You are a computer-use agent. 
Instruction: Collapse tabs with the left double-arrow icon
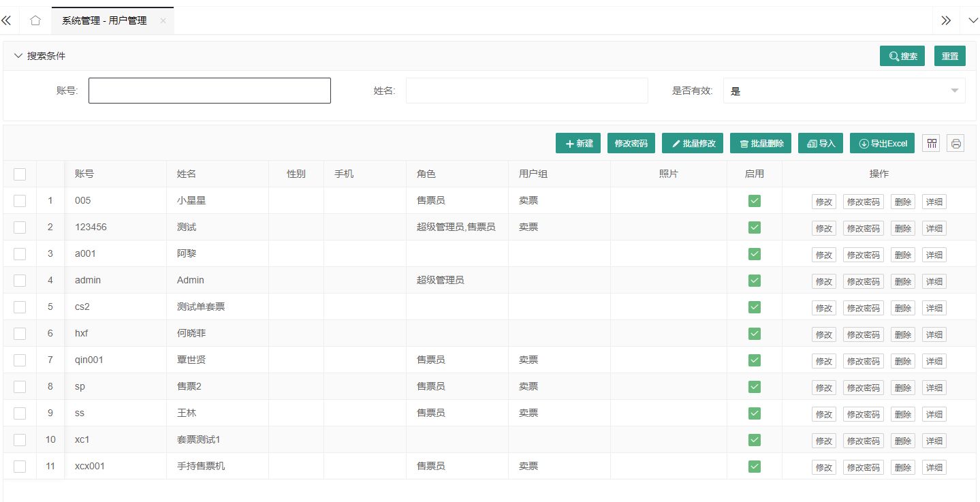pyautogui.click(x=7, y=20)
